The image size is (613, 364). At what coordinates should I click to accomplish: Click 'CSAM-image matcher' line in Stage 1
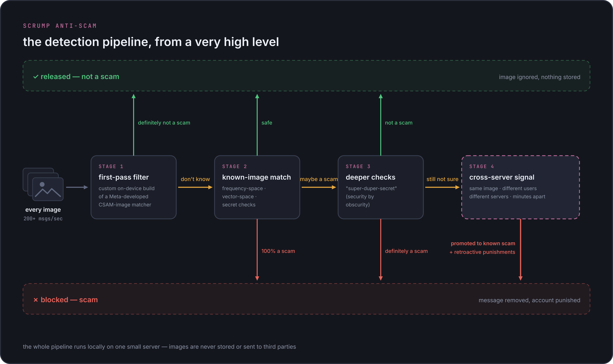(x=125, y=205)
